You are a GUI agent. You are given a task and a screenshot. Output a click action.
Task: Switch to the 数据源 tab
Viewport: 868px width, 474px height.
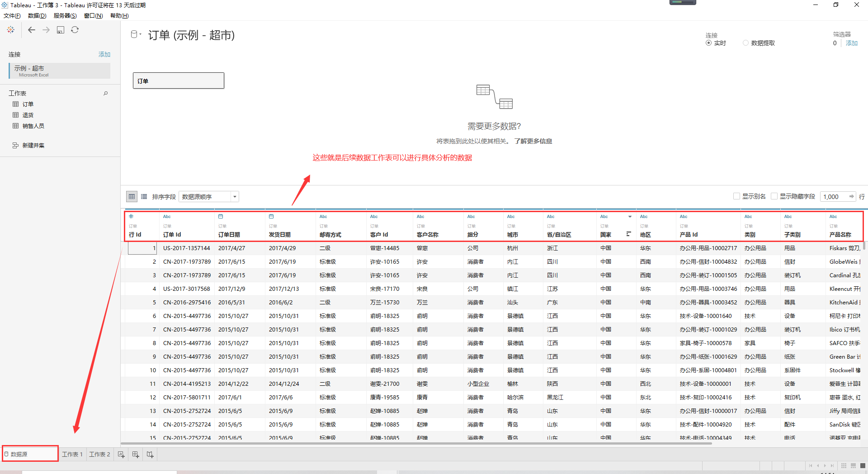click(30, 454)
